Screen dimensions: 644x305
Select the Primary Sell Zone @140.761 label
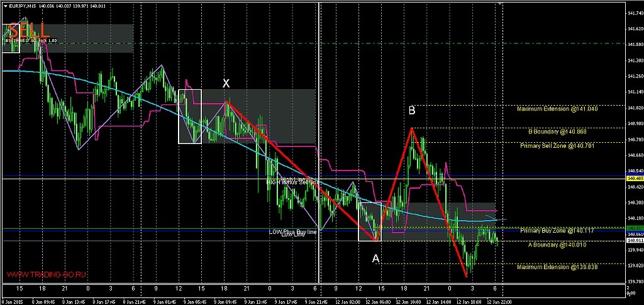[x=557, y=146]
